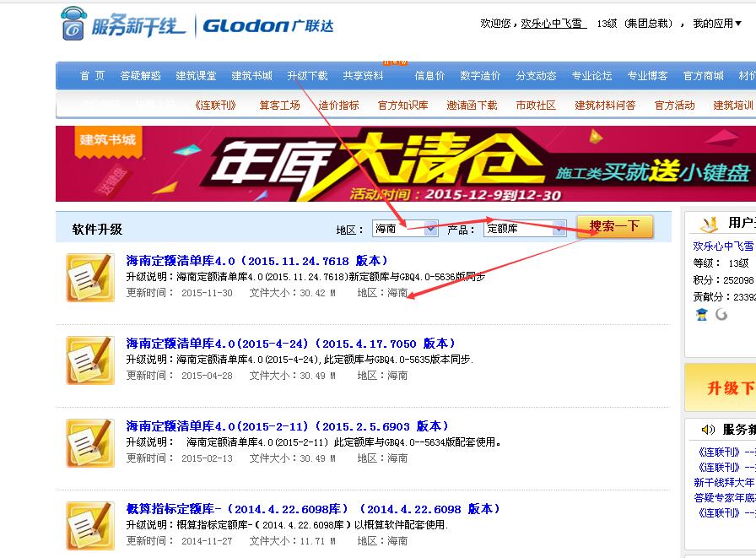The width and height of the screenshot is (756, 558).
Task: Open 算客工场 sub-navigation link
Action: tap(279, 106)
